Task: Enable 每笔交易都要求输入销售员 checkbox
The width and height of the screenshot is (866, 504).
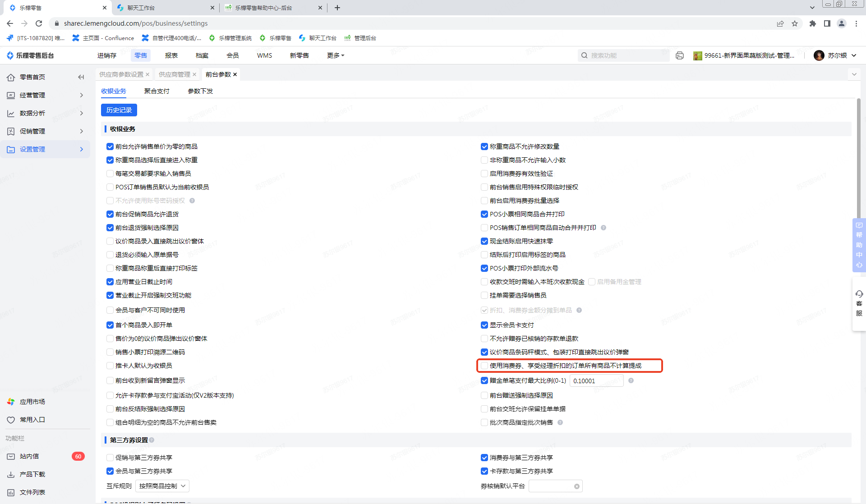Action: click(x=110, y=174)
